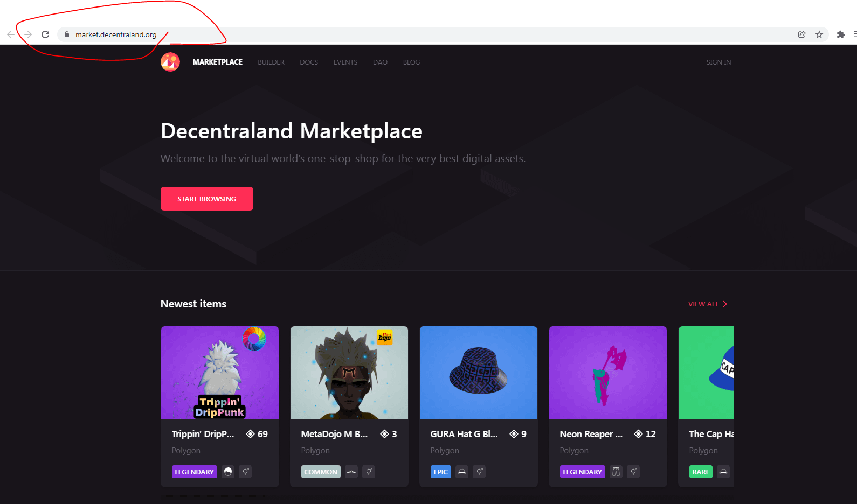Click the address bar URL field
The width and height of the screenshot is (857, 504).
click(377, 34)
